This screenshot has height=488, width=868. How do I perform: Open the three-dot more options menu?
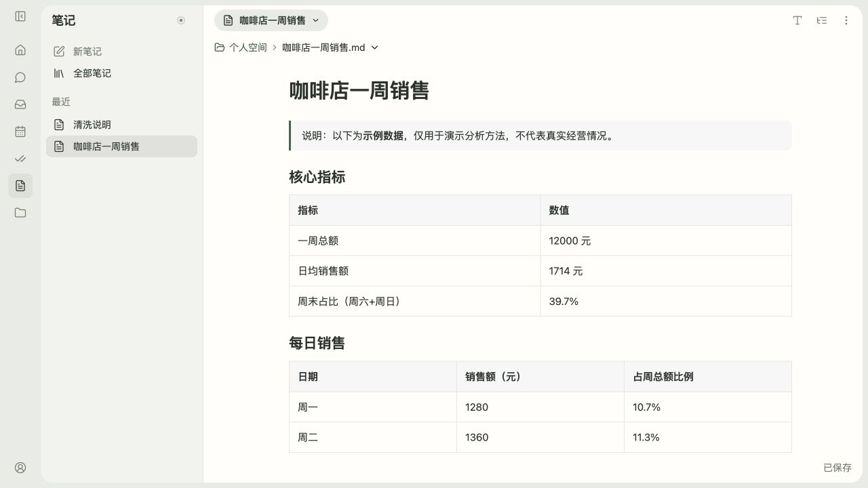point(846,20)
